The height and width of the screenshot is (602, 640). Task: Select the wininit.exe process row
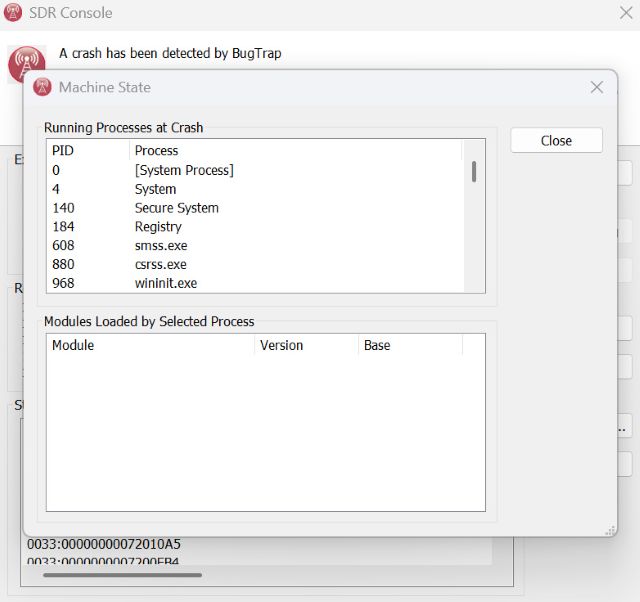pos(256,283)
